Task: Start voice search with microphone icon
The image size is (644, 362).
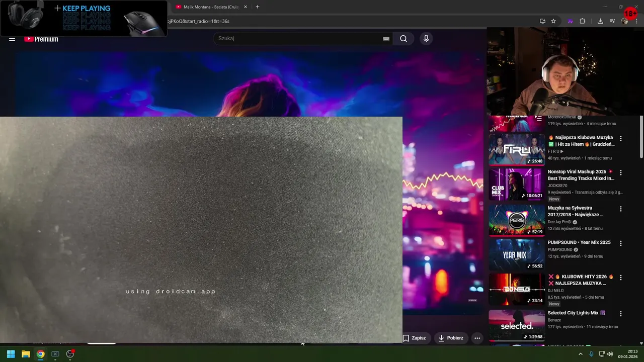Action: pos(426,38)
